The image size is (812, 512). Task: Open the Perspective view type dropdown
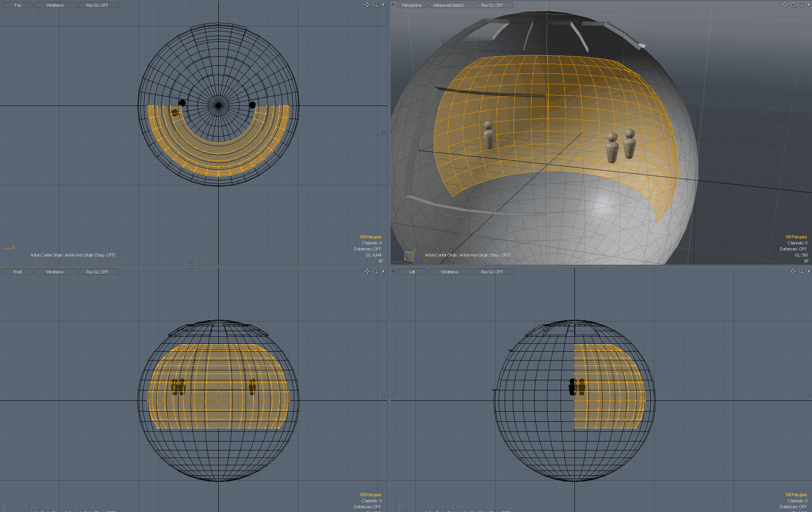[x=412, y=5]
